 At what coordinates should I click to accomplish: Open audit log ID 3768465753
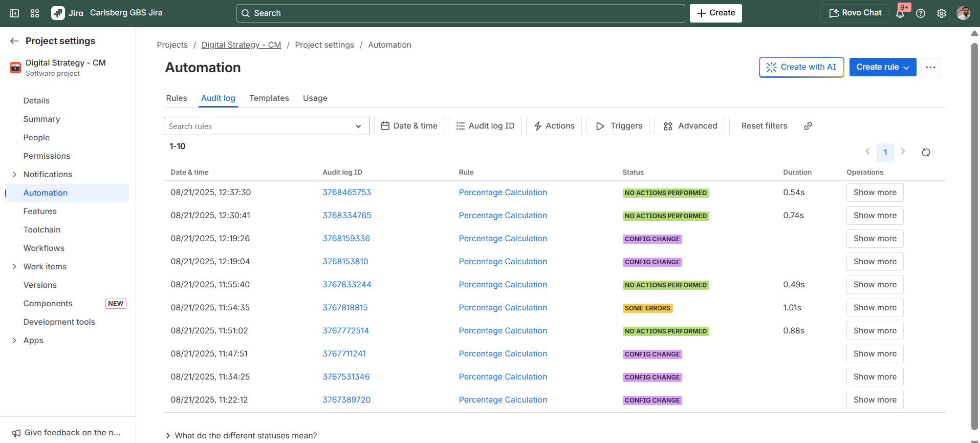coord(347,193)
